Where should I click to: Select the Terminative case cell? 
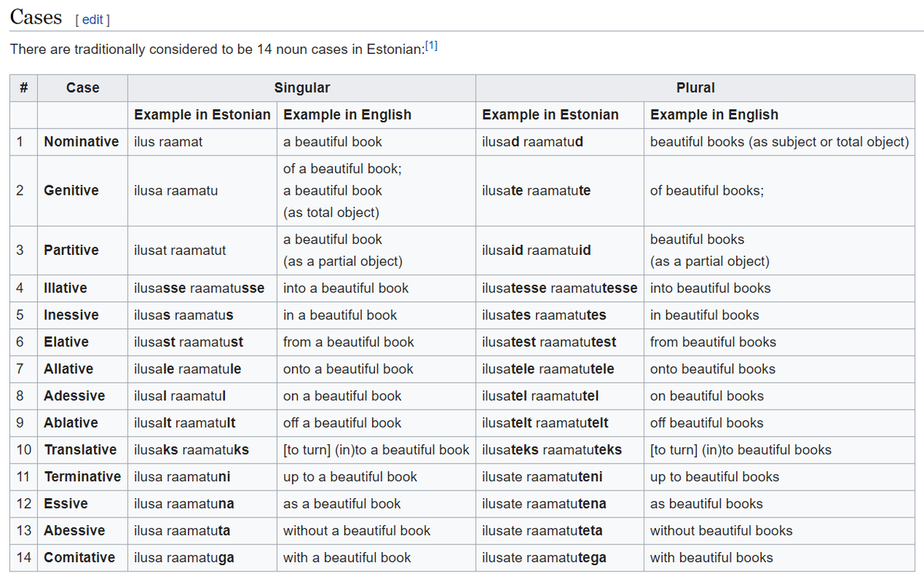82,477
